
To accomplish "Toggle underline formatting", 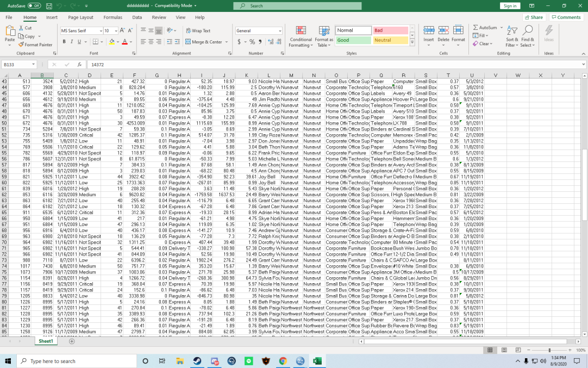I will pos(79,42).
